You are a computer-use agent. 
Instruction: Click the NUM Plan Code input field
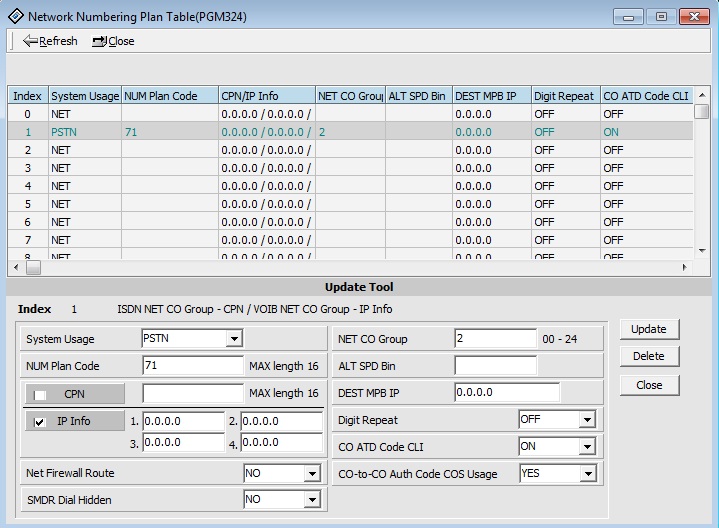pos(192,366)
